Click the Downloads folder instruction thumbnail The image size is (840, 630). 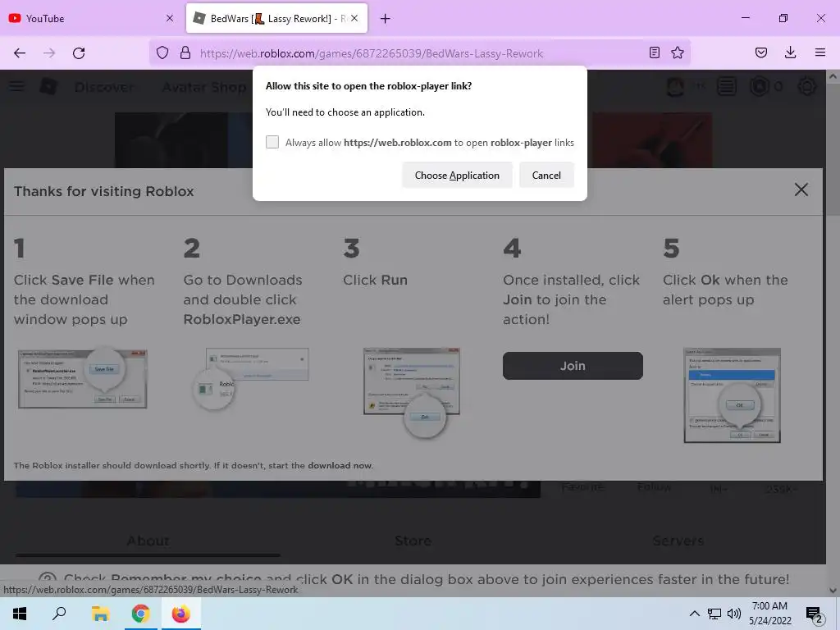click(250, 379)
